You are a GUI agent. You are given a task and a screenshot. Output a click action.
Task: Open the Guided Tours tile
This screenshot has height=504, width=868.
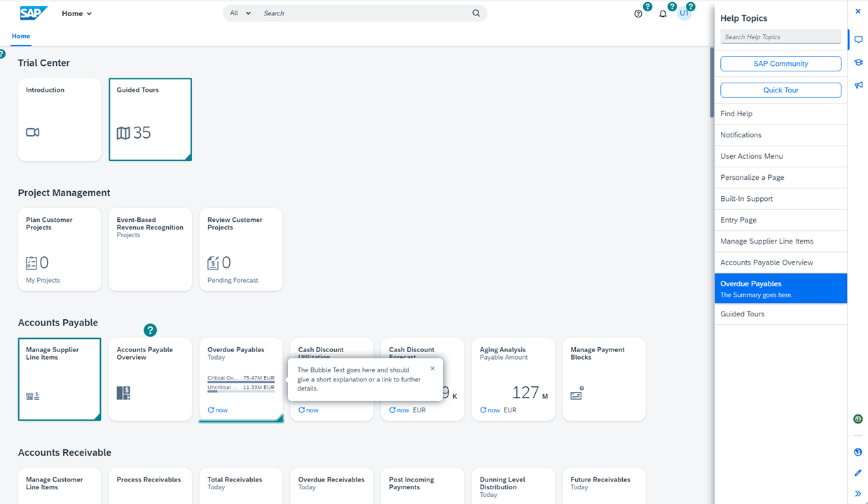click(x=150, y=120)
